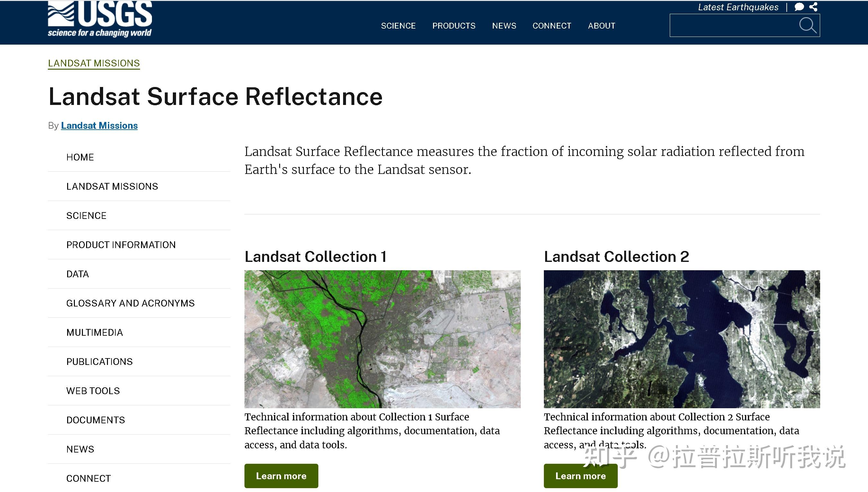
Task: Select HOME in the sidebar
Action: 80,157
